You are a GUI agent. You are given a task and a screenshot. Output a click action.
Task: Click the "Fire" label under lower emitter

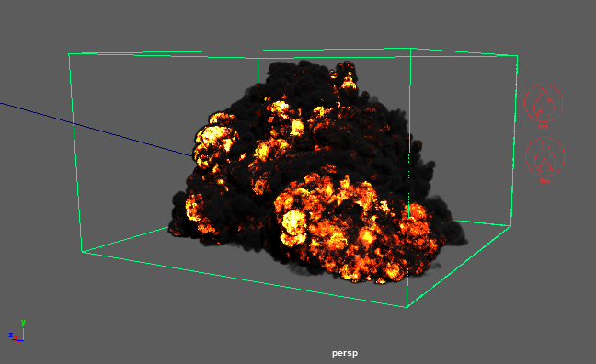pyautogui.click(x=544, y=181)
